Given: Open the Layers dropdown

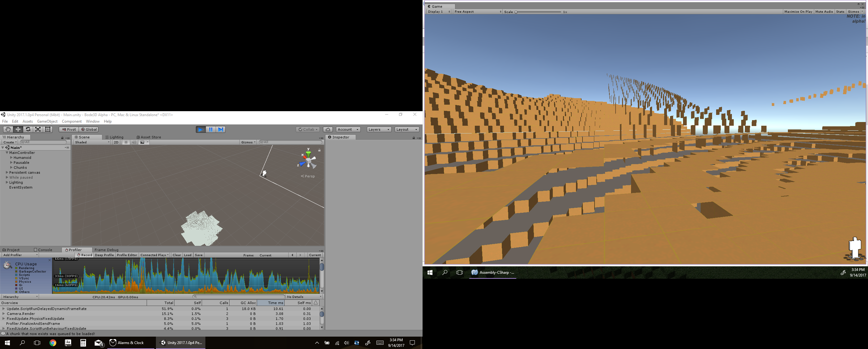Looking at the screenshot, I should [x=379, y=129].
